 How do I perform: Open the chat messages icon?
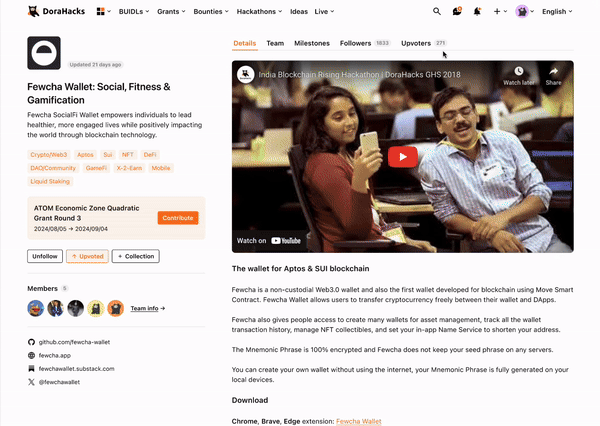coord(457,11)
